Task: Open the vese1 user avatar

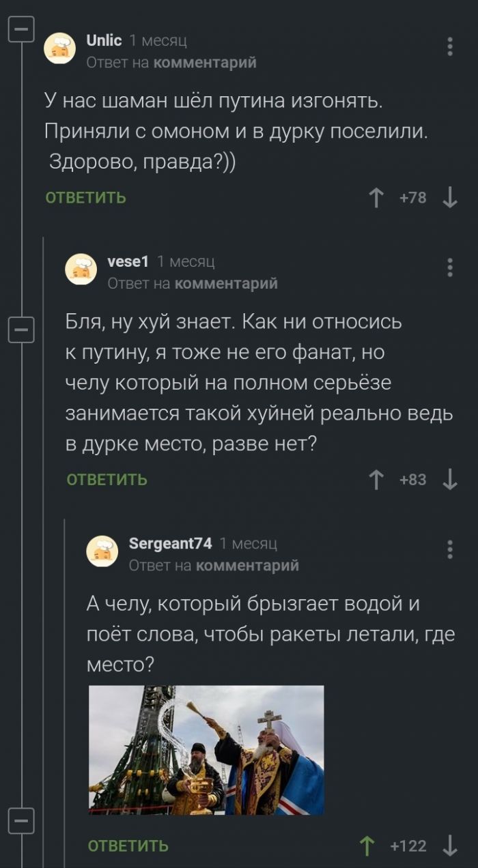Action: tap(81, 270)
